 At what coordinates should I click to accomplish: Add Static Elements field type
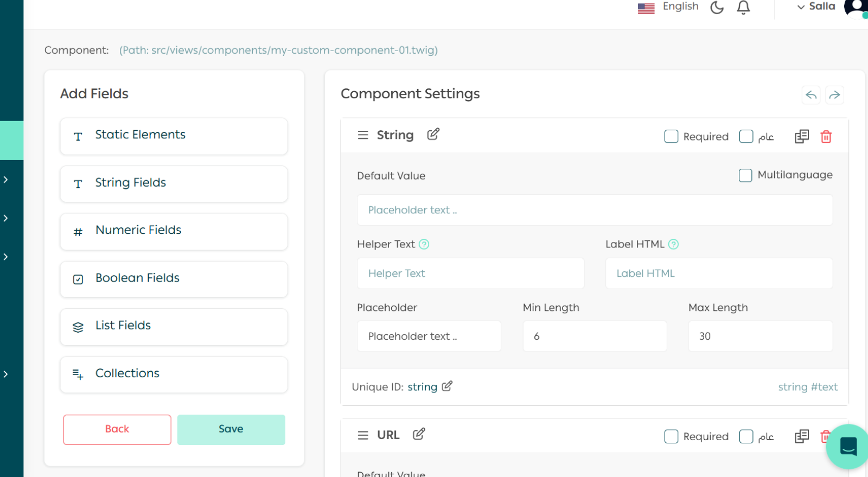(x=174, y=136)
